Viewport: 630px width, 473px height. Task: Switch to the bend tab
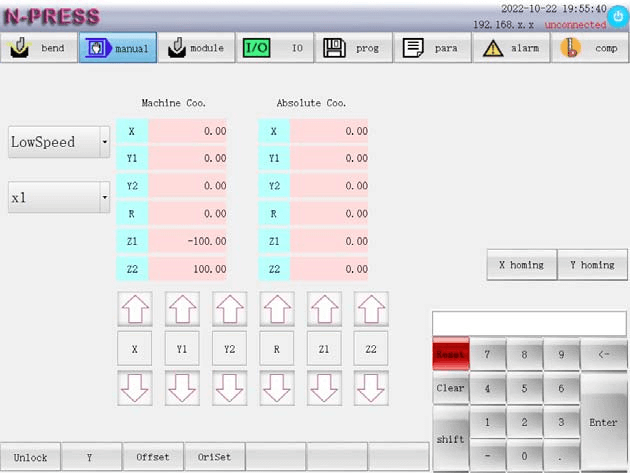coord(39,48)
